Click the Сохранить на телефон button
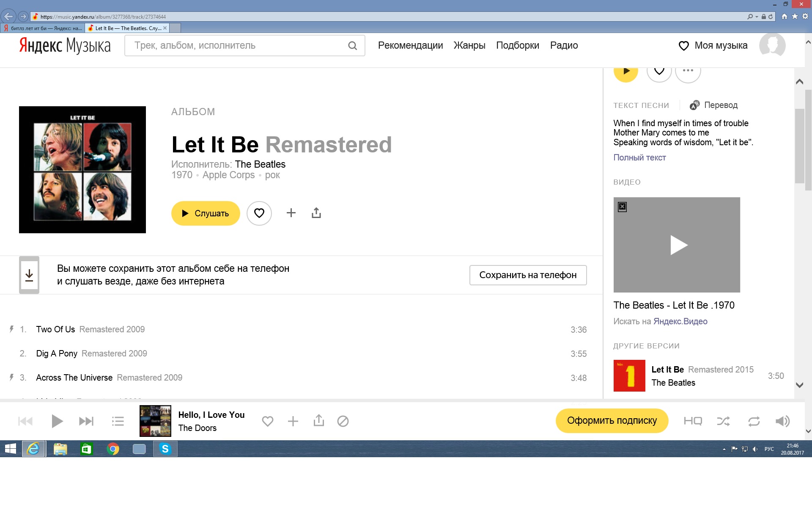The height and width of the screenshot is (508, 812). 528,275
